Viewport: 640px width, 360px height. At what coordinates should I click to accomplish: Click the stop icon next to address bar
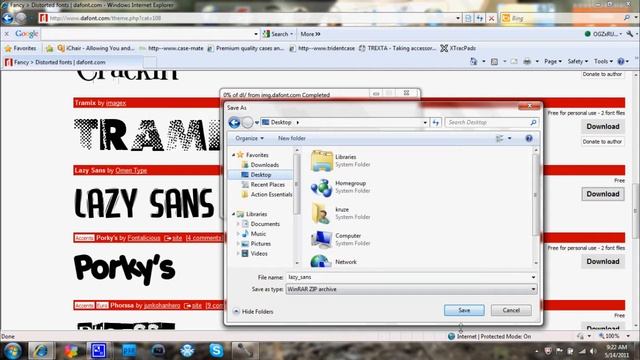click(x=491, y=18)
